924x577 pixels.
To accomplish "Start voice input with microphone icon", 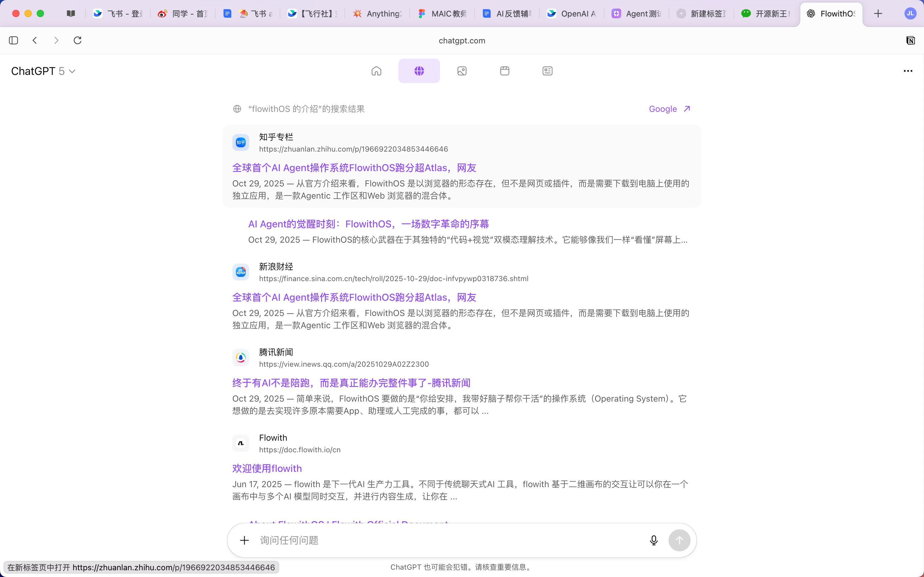I will pos(654,540).
